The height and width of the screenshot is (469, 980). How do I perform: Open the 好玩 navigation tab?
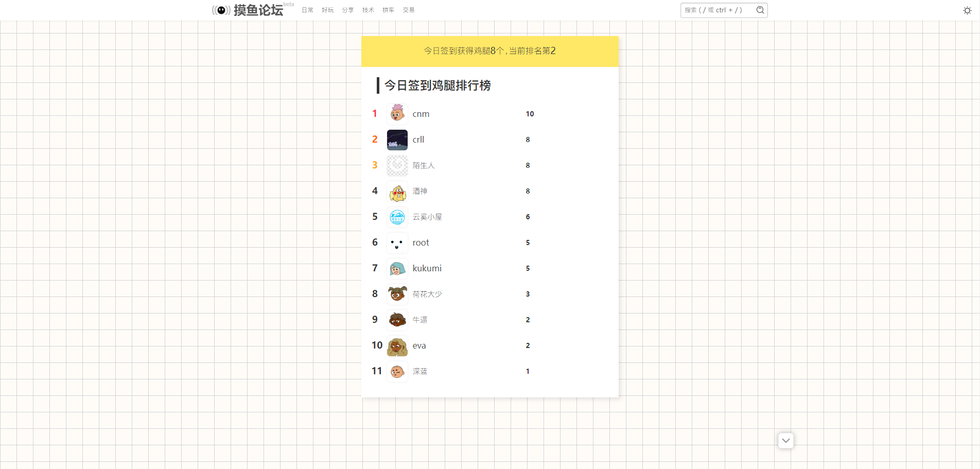pyautogui.click(x=327, y=10)
